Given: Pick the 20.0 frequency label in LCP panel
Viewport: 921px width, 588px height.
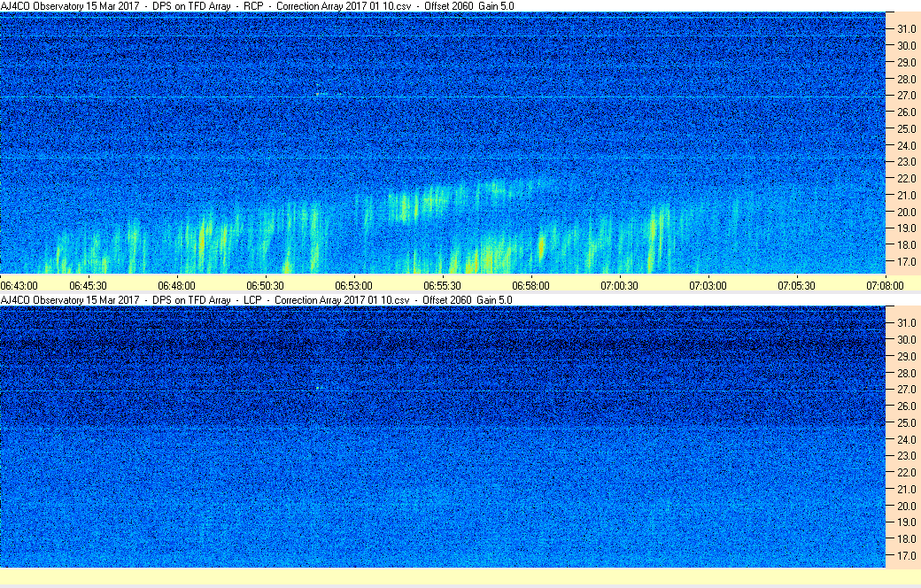Looking at the screenshot, I should [x=906, y=506].
